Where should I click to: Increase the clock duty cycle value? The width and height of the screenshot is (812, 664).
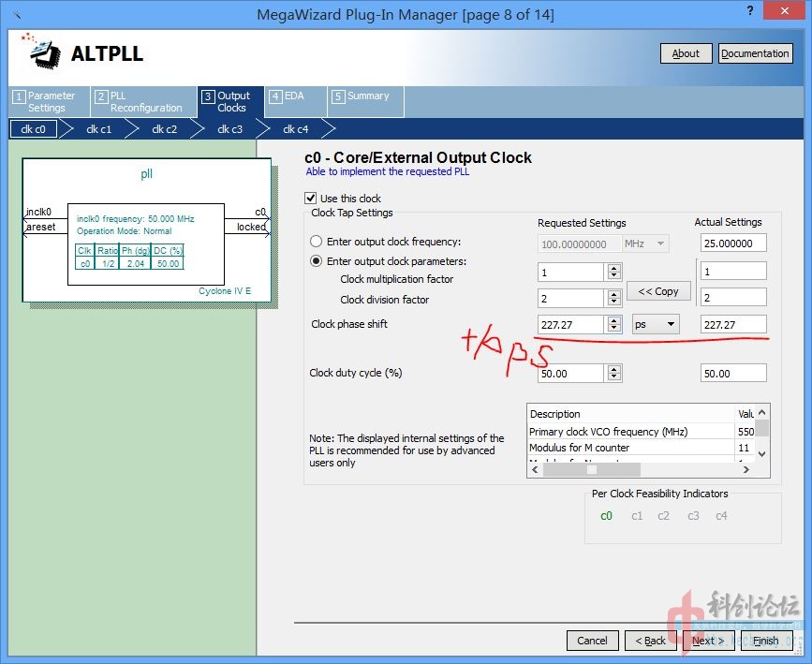click(614, 369)
